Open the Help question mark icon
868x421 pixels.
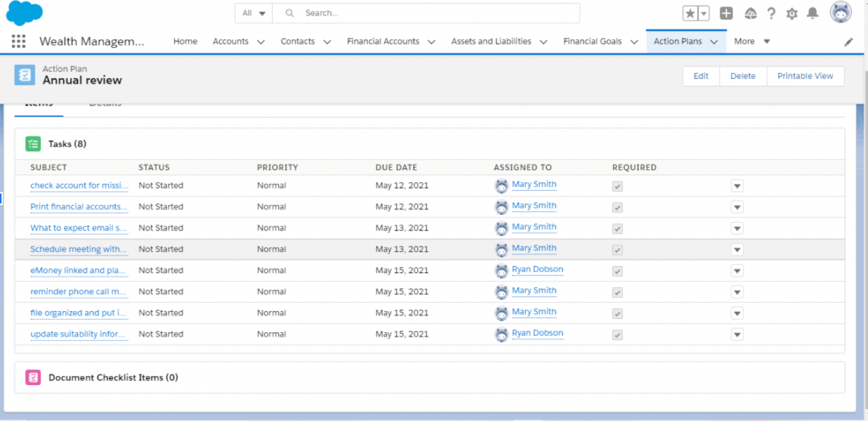tap(771, 14)
